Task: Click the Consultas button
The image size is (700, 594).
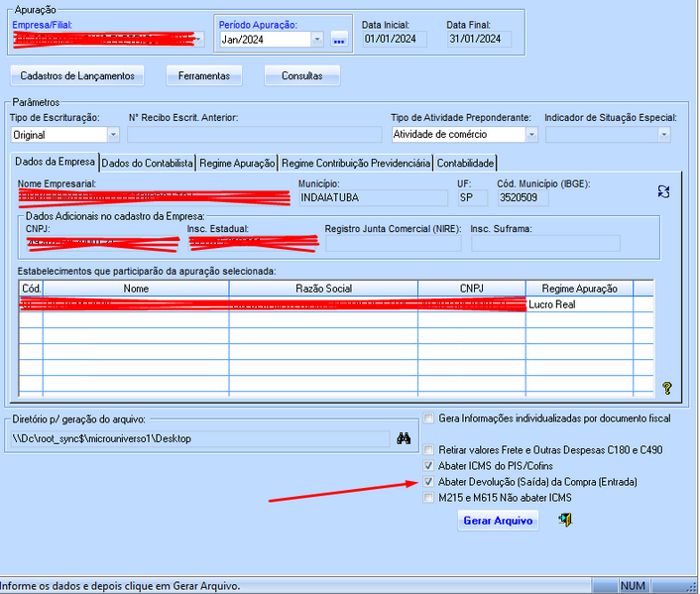Action: (302, 76)
